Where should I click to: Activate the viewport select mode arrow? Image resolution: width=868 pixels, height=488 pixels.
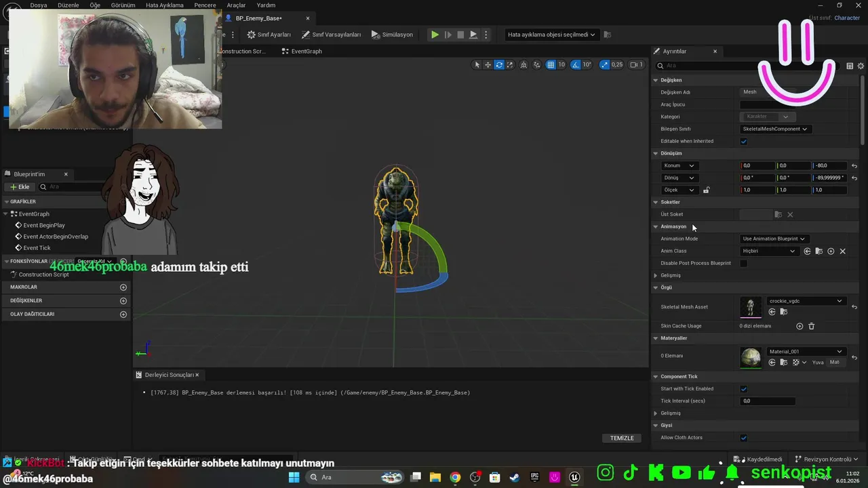point(477,65)
